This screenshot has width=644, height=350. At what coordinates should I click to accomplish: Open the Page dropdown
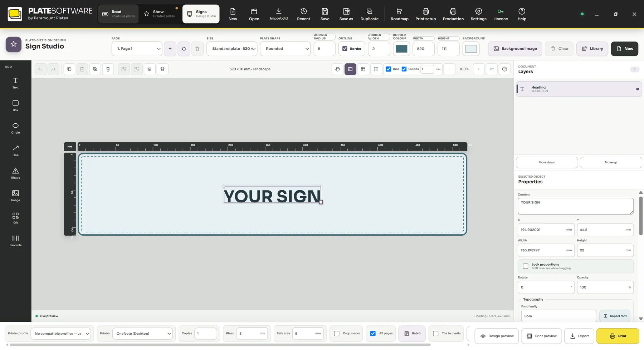137,49
